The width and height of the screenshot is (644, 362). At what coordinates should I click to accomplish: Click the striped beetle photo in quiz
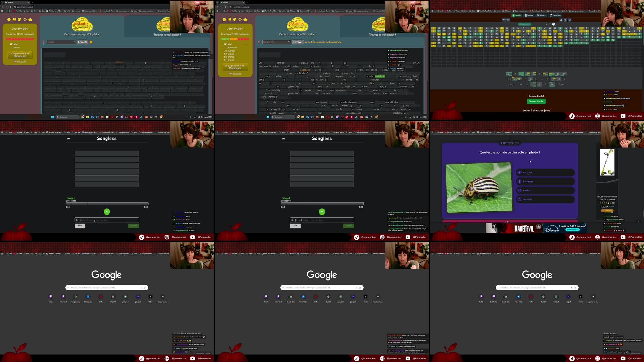479,187
